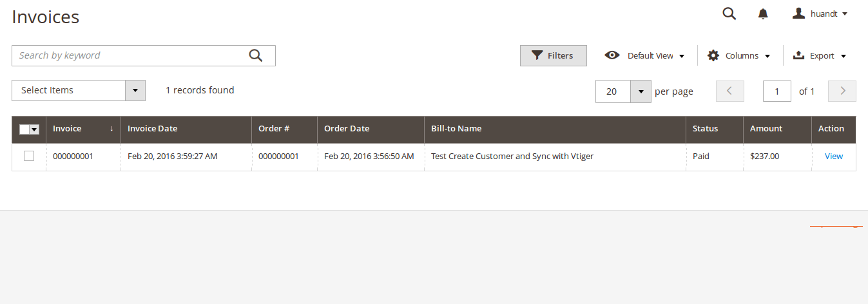Go to the previous page arrow

(729, 91)
